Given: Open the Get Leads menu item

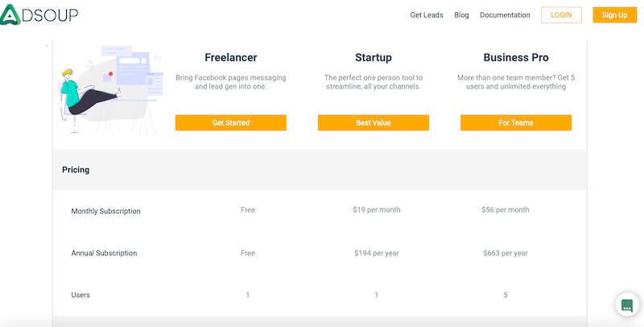Looking at the screenshot, I should point(427,14).
